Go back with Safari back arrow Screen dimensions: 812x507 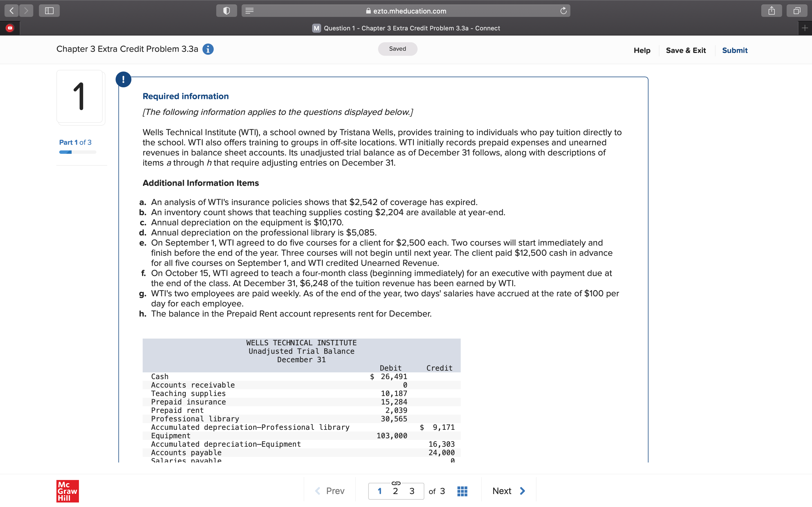(x=11, y=11)
